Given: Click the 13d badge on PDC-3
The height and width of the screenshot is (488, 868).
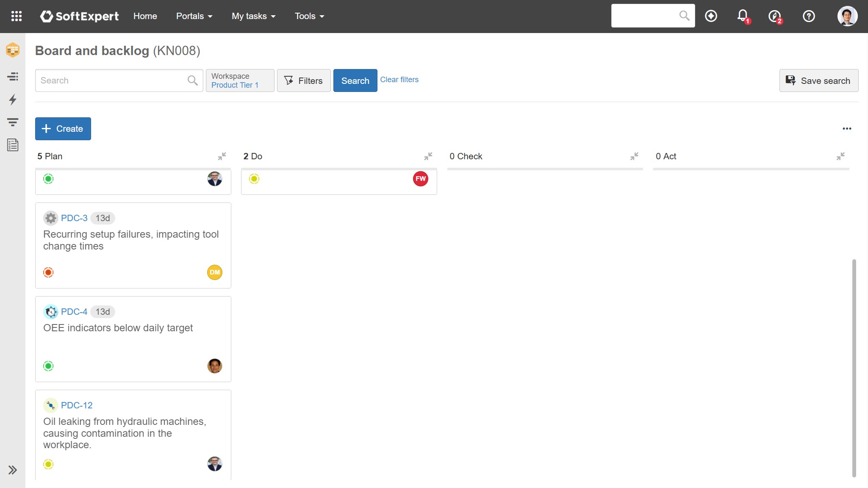Looking at the screenshot, I should click(103, 218).
